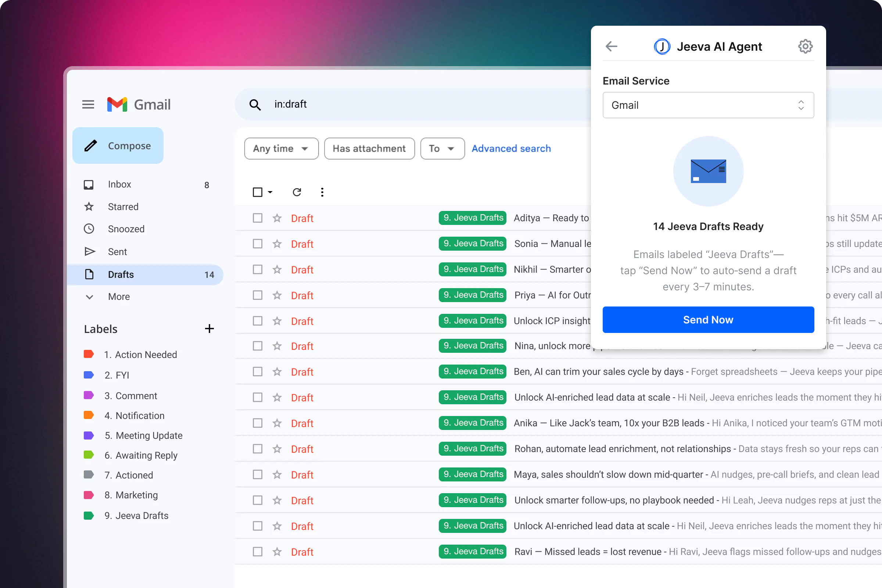Viewport: 882px width, 588px height.
Task: Collapse the More section in sidebar
Action: (x=89, y=297)
